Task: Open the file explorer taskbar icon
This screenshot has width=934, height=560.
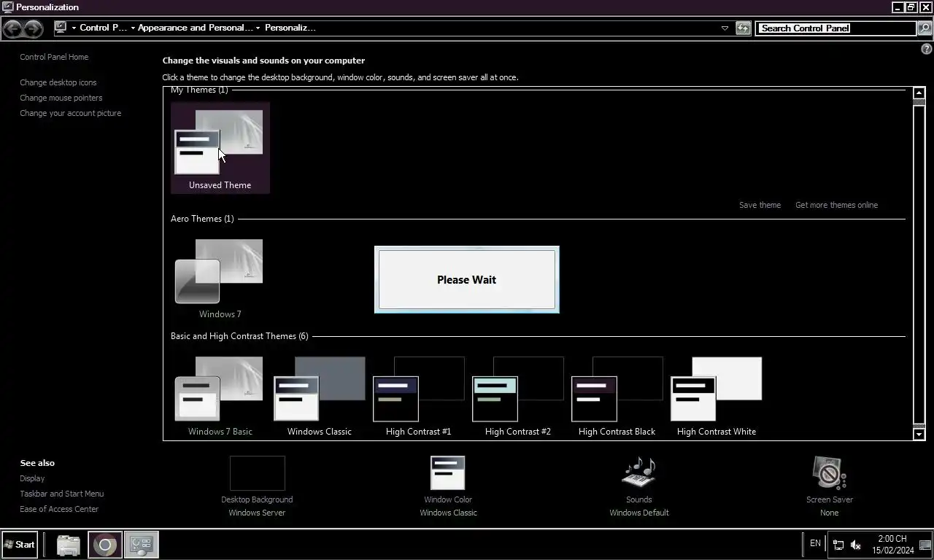Action: pos(69,545)
